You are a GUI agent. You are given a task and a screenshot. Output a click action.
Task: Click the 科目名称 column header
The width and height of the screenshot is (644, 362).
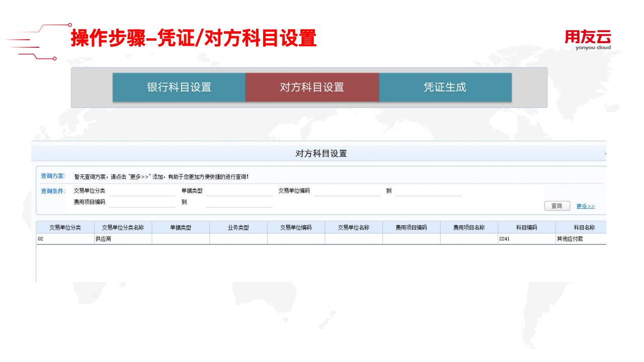580,227
